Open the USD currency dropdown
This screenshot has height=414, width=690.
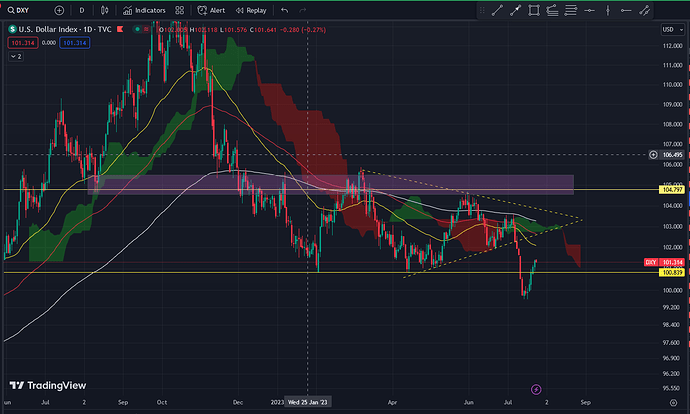[x=673, y=29]
